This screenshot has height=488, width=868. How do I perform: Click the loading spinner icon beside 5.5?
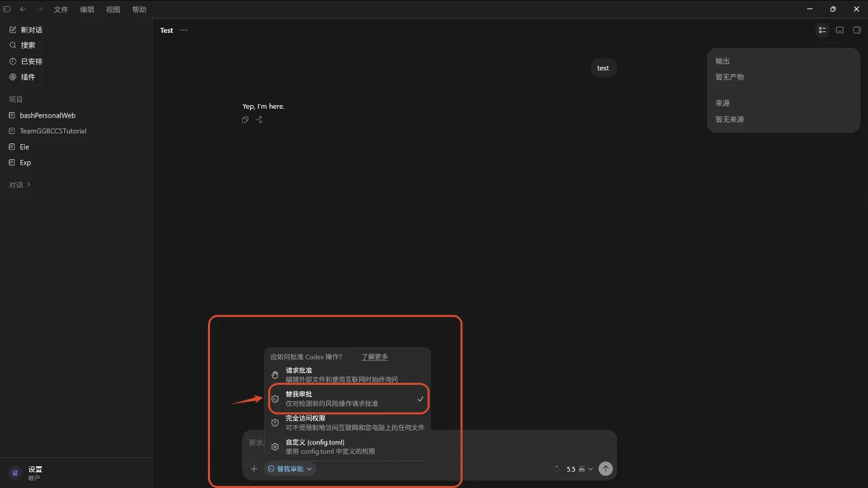click(x=555, y=470)
